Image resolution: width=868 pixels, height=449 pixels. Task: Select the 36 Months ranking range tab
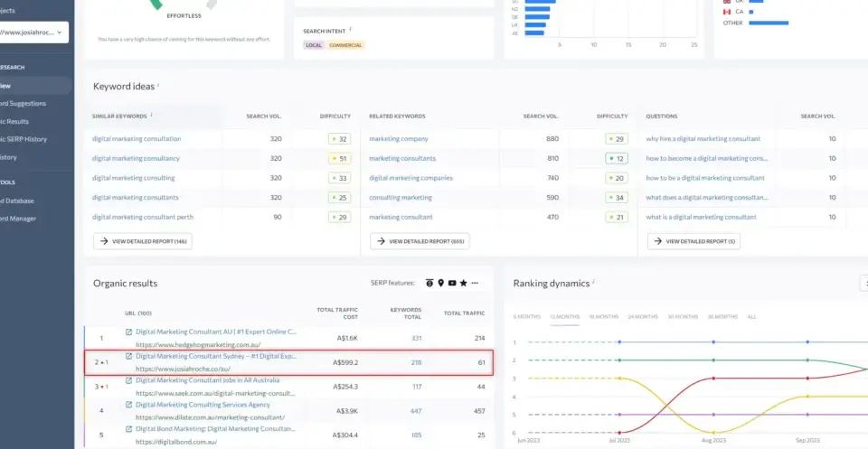tap(722, 317)
